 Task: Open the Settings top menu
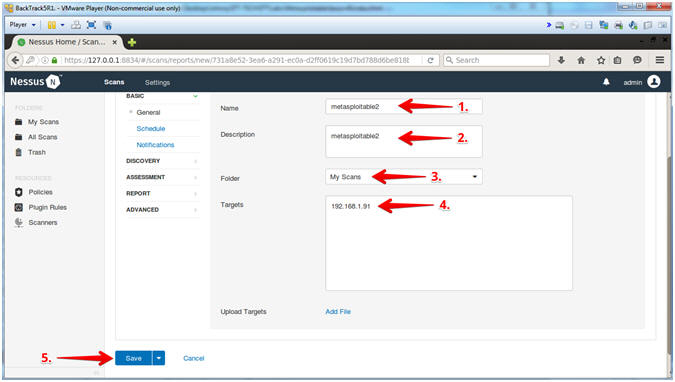[157, 82]
